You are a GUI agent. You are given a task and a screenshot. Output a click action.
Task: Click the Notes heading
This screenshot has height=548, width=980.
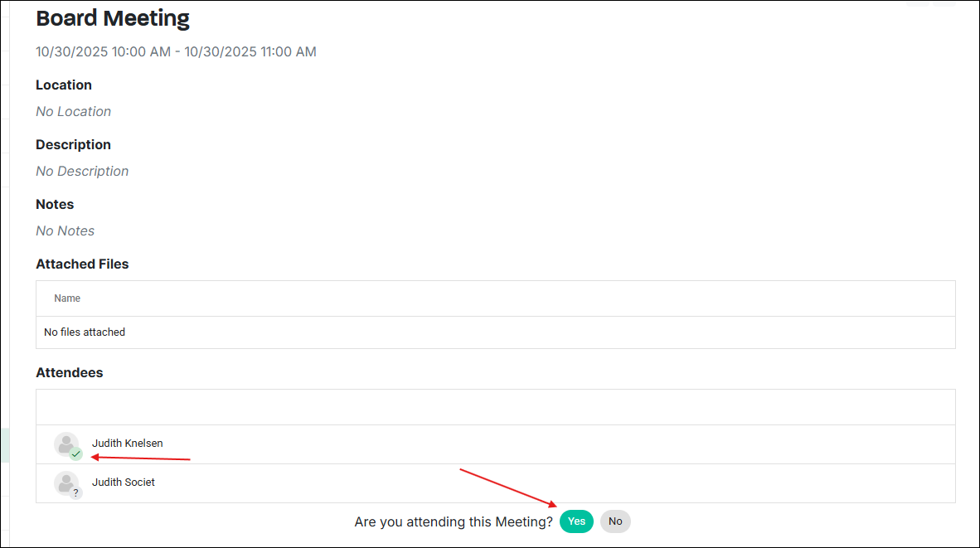click(x=55, y=205)
